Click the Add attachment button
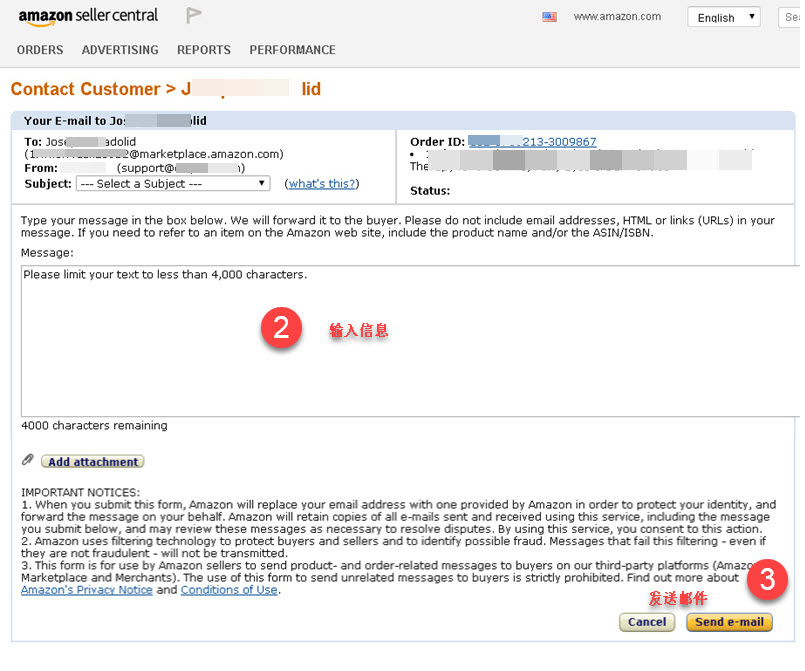This screenshot has width=805, height=671. 93,462
